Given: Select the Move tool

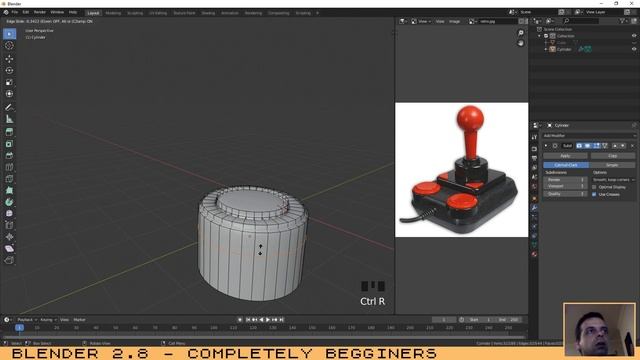Looking at the screenshot, I should point(9,59).
